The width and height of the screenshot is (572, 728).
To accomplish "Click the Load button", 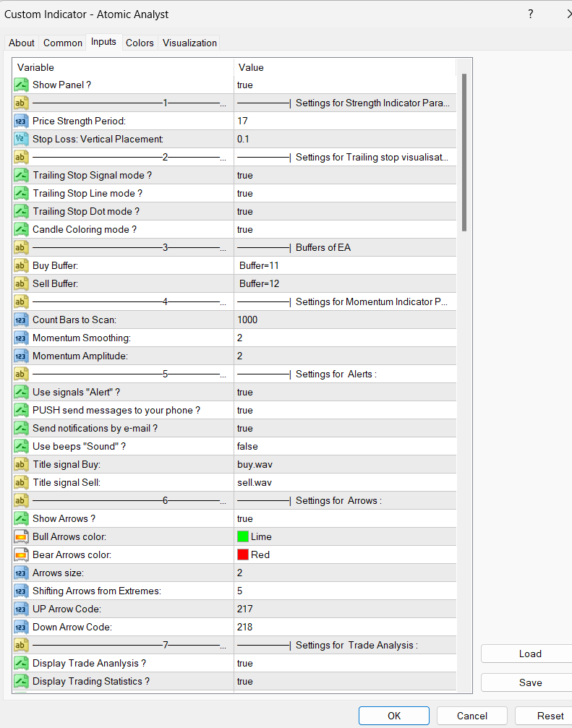I will [x=529, y=654].
